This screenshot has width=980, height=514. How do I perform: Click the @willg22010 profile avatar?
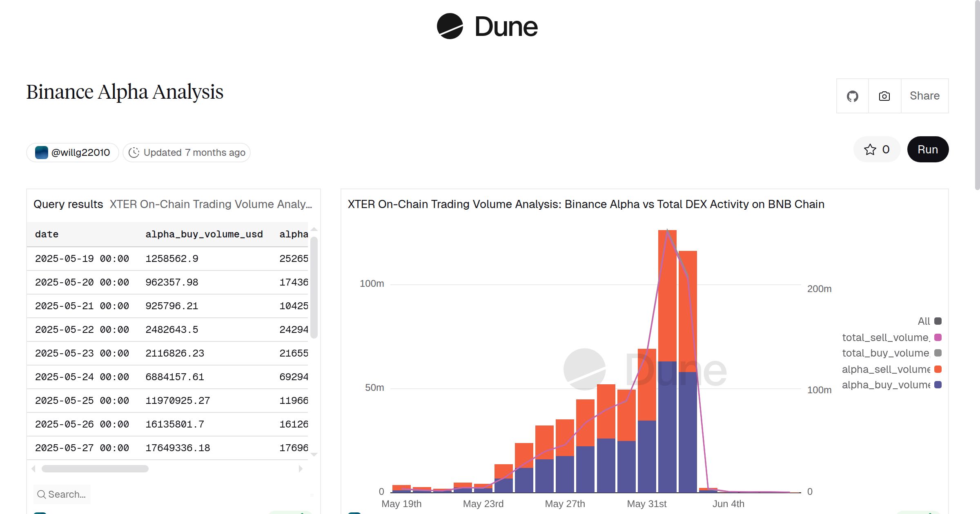[41, 152]
